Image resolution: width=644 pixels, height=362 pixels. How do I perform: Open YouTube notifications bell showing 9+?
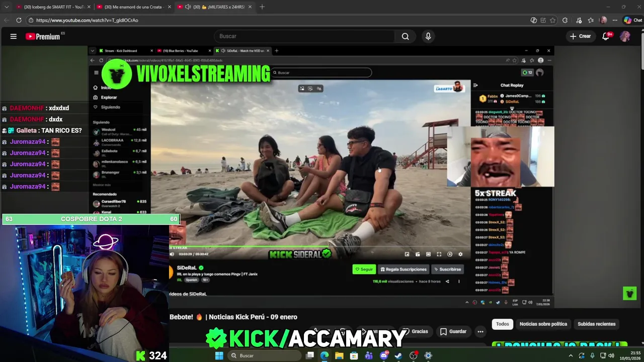(x=606, y=36)
